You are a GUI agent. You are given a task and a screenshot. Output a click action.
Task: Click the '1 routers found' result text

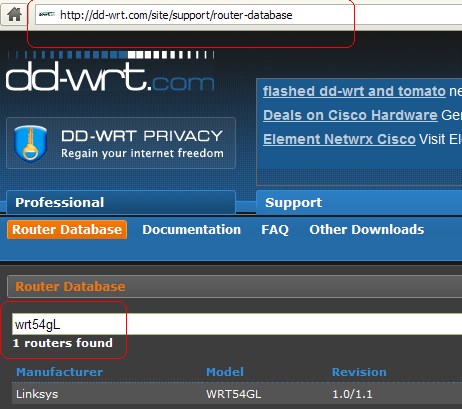(x=63, y=343)
